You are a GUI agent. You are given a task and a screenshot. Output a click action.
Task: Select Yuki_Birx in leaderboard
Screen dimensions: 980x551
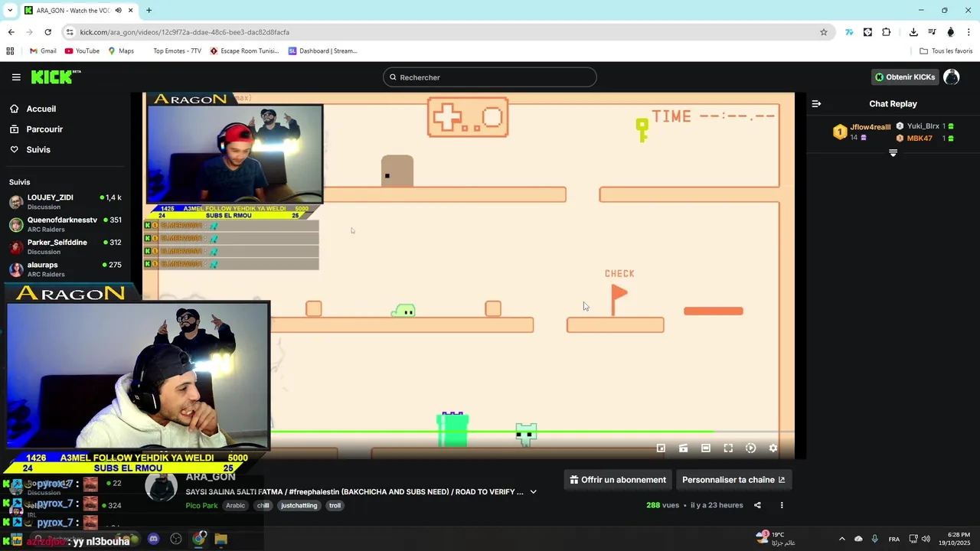tap(923, 126)
